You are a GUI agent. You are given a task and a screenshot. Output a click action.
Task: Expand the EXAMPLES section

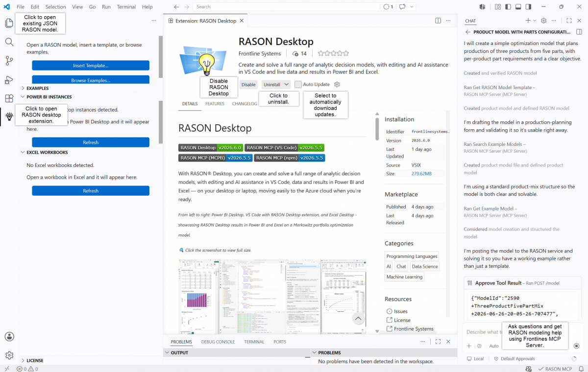click(37, 88)
